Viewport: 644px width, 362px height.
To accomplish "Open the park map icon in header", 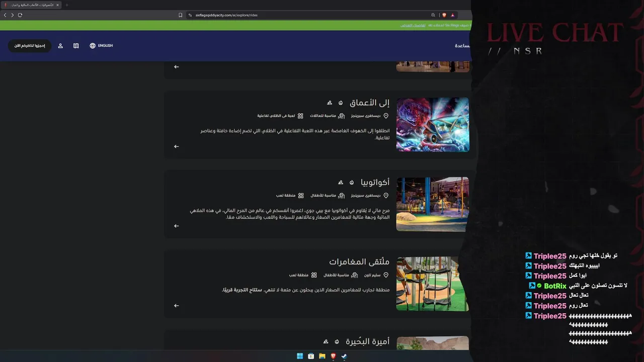I will 76,46.
